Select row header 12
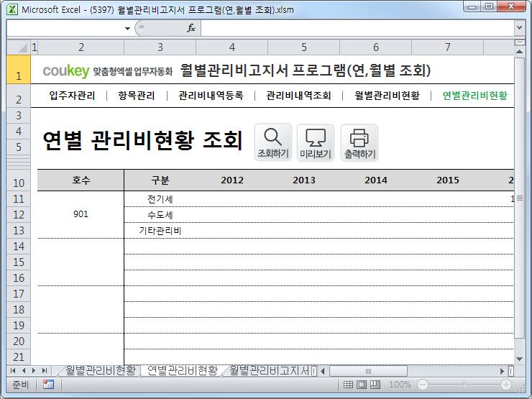 coord(19,214)
